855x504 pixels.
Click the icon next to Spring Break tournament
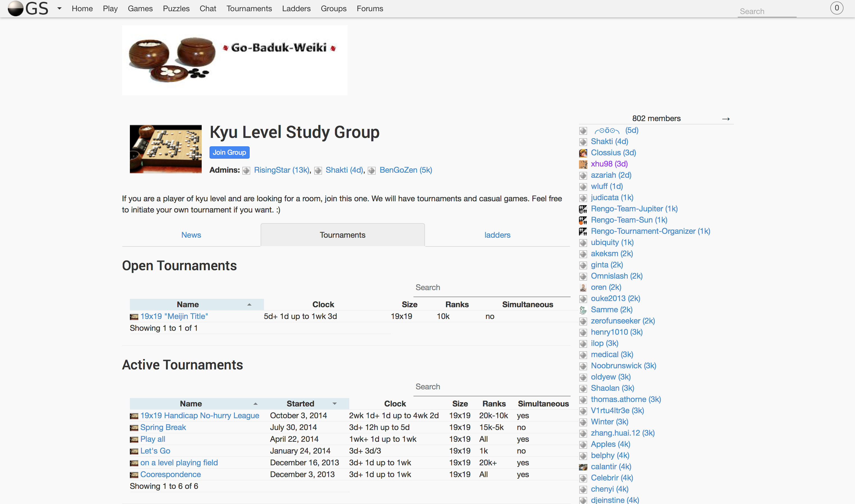point(134,428)
